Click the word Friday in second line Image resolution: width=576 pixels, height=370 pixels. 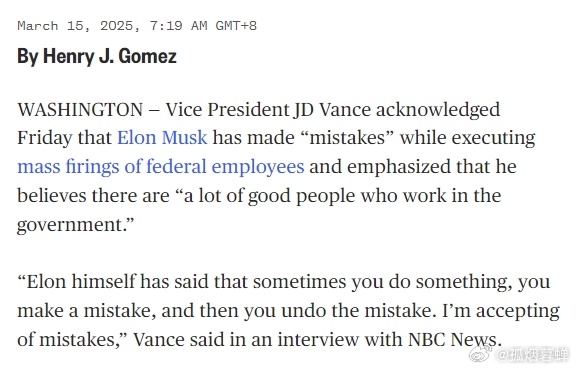pos(45,138)
